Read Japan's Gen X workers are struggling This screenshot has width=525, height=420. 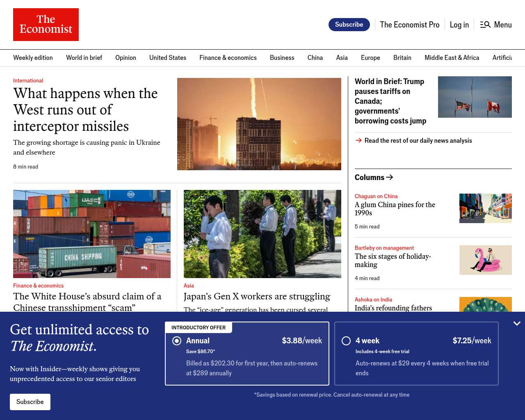click(257, 296)
